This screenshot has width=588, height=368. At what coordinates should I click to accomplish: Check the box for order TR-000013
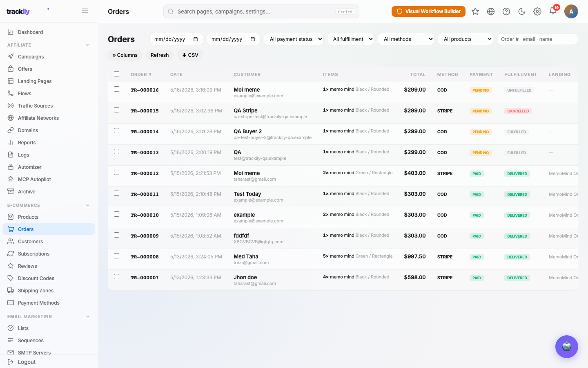(116, 152)
